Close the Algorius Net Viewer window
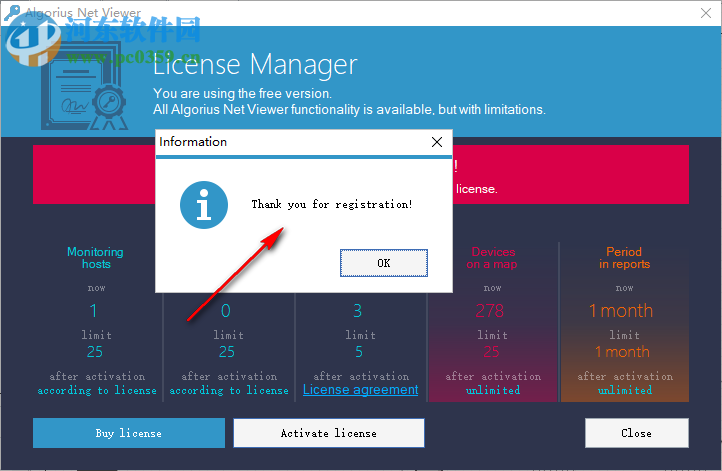This screenshot has width=722, height=471. [x=706, y=13]
